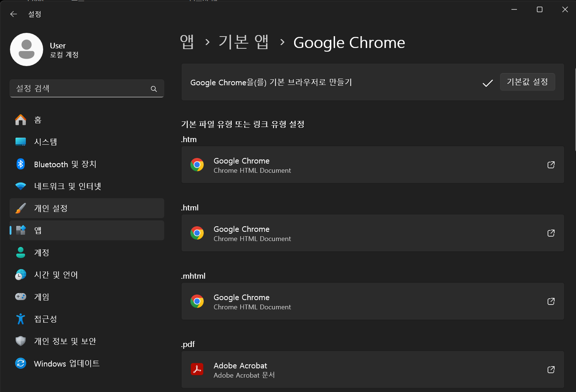Select the 시스템 sidebar icon
576x392 pixels.
point(21,142)
